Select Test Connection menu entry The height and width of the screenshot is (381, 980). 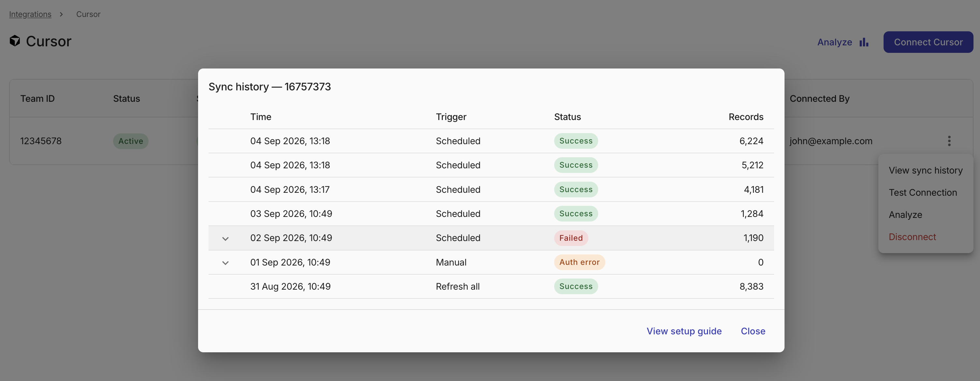[x=923, y=192]
